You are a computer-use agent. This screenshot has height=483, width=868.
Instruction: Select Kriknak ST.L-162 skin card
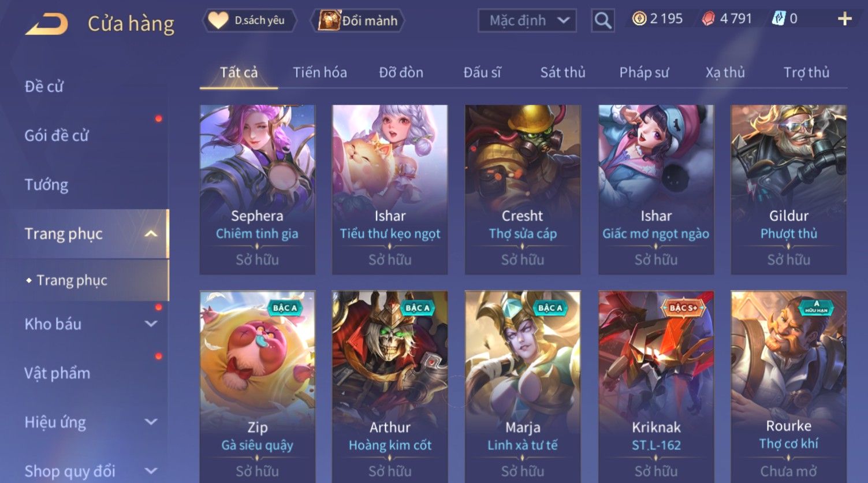point(656,387)
